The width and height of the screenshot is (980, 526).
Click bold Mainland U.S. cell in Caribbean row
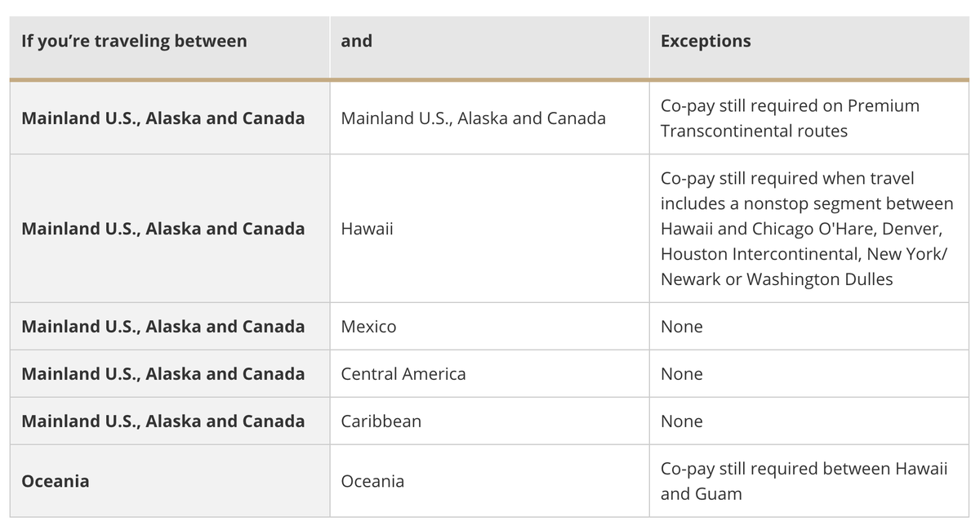pyautogui.click(x=163, y=421)
